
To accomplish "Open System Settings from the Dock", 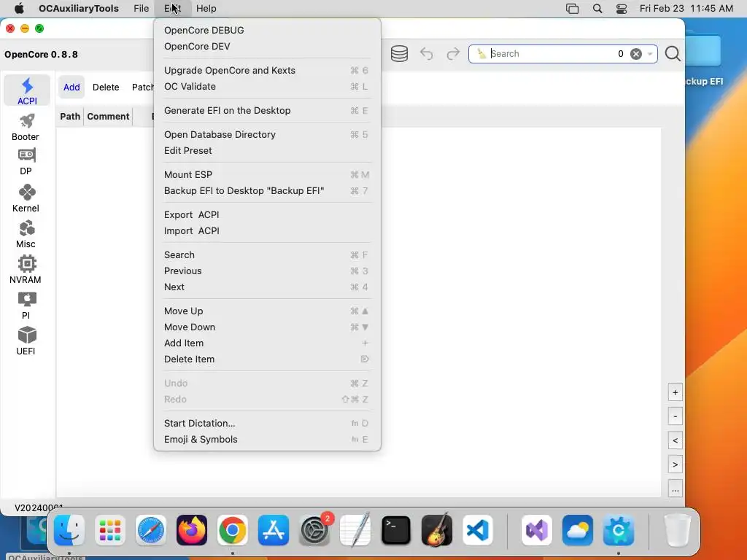I will [314, 530].
